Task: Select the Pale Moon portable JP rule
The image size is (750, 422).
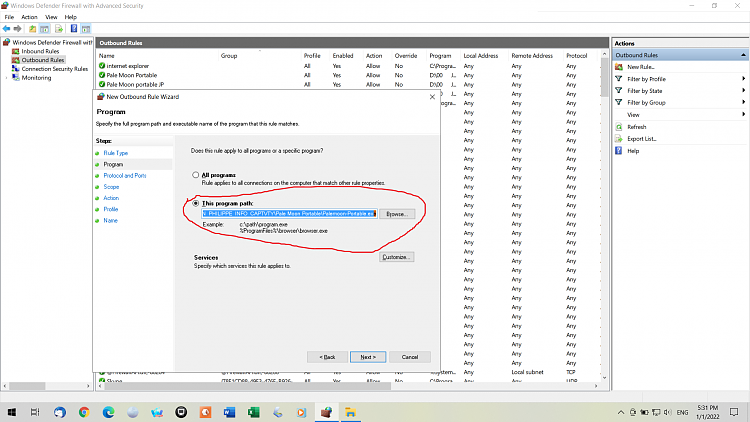Action: (x=135, y=85)
